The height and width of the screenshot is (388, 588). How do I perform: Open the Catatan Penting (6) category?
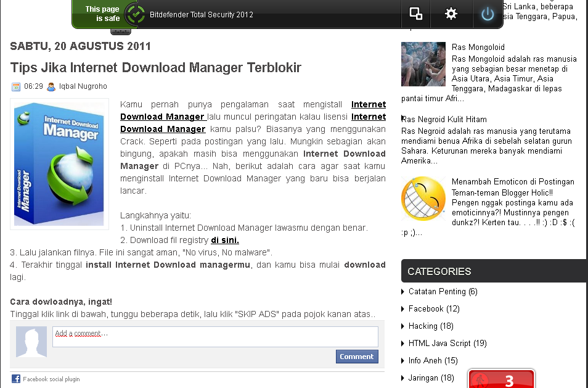point(443,292)
